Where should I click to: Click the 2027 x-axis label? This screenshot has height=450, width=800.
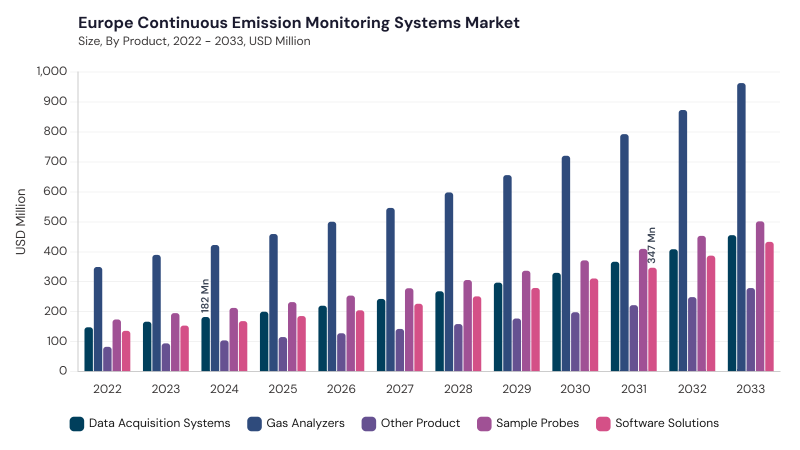point(399,389)
